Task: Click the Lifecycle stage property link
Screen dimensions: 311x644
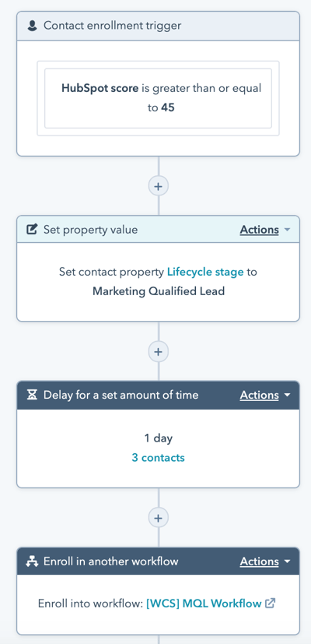Action: (x=205, y=272)
